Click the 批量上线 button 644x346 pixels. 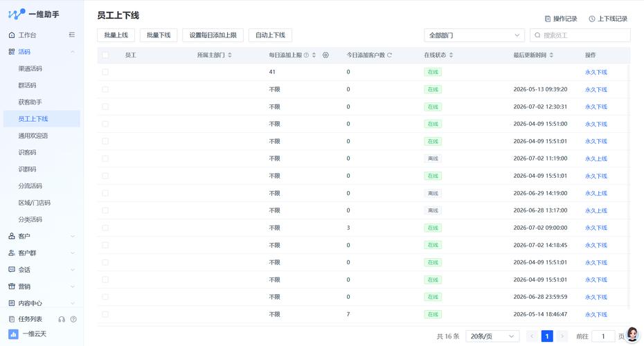point(116,35)
